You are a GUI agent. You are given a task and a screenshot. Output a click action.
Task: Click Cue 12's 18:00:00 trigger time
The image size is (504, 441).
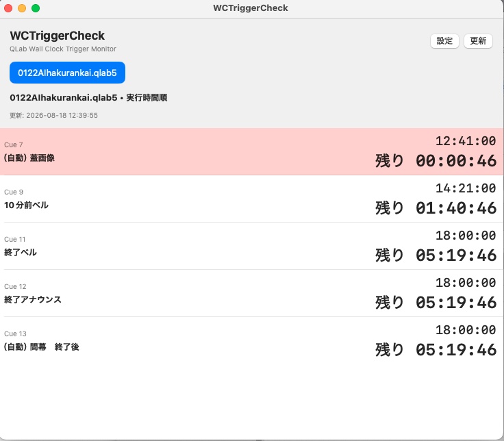(466, 283)
